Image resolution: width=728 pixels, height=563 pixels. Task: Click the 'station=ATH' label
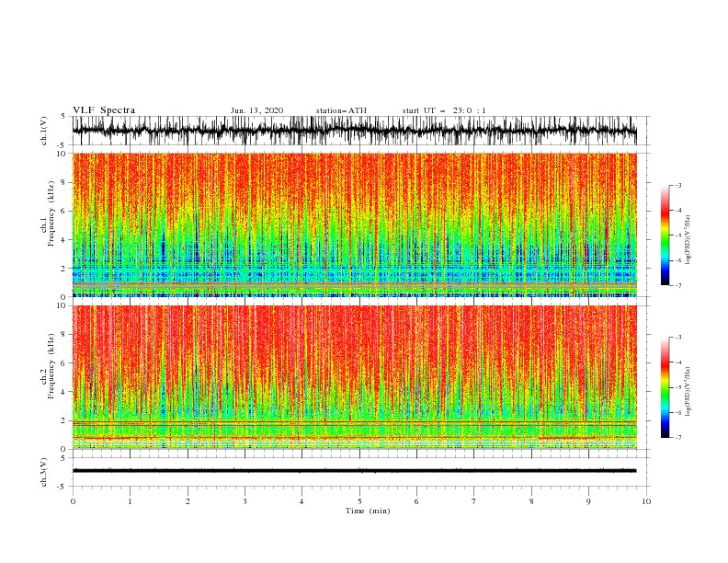tap(341, 110)
